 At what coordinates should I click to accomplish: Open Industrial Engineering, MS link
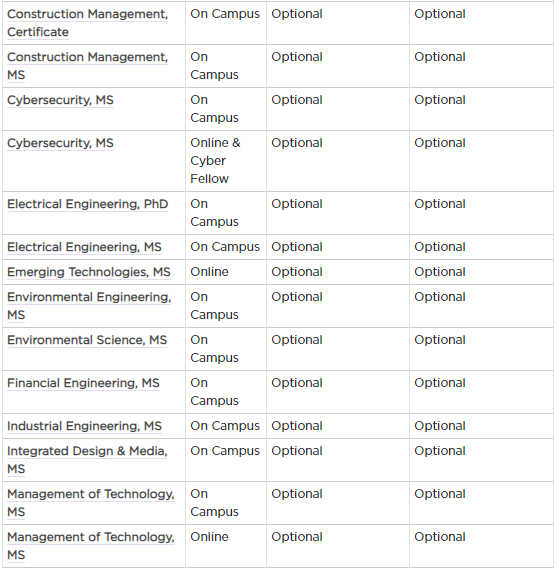point(84,426)
